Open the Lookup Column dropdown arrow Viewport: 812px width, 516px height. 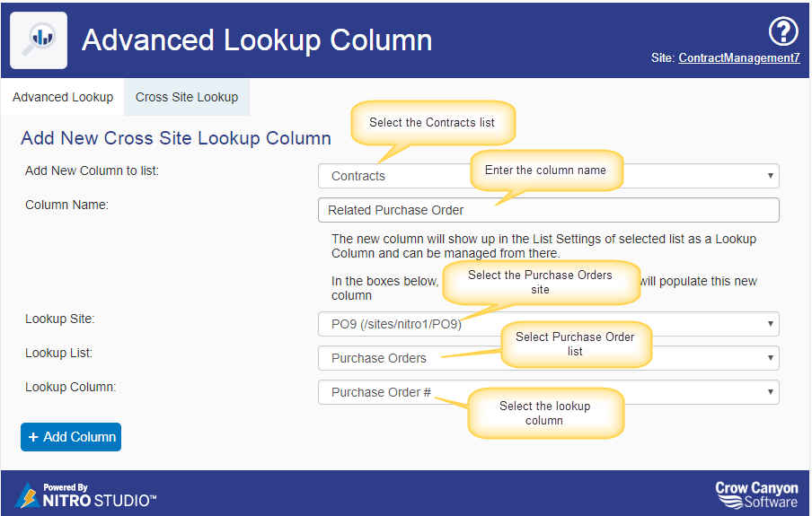pos(770,392)
